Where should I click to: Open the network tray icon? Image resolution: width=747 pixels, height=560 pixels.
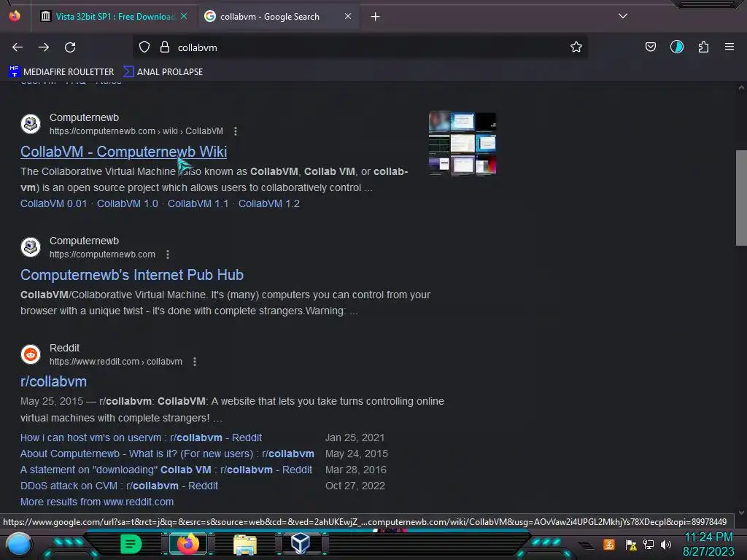[x=649, y=545]
